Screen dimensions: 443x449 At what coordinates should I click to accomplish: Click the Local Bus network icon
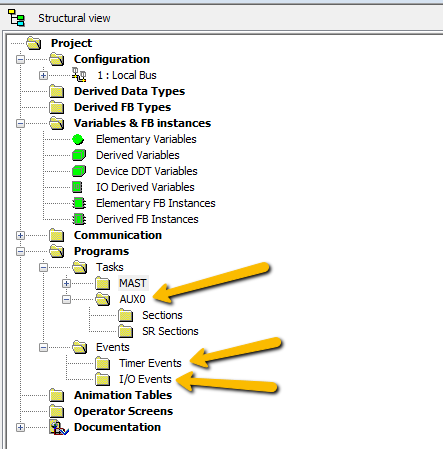tap(79, 75)
